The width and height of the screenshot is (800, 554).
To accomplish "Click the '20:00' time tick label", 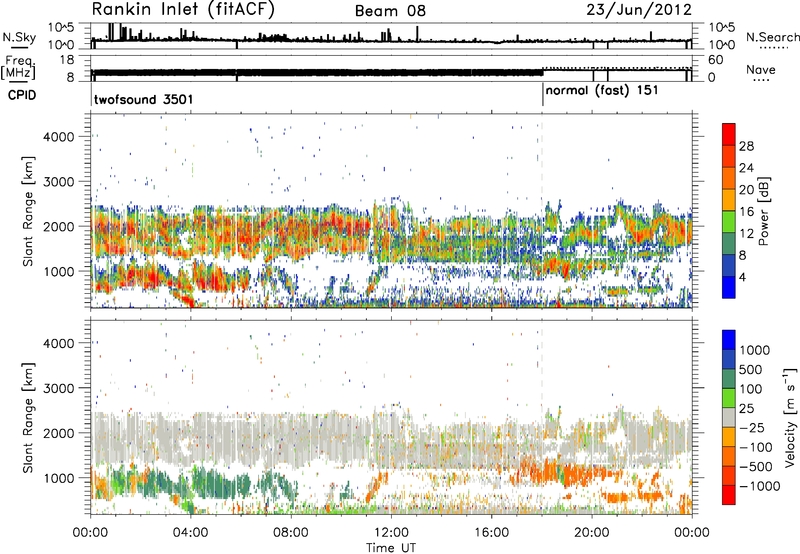I will click(592, 533).
